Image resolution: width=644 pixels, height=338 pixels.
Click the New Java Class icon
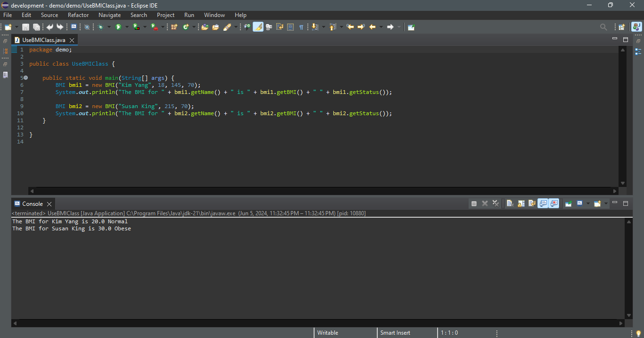pyautogui.click(x=186, y=27)
